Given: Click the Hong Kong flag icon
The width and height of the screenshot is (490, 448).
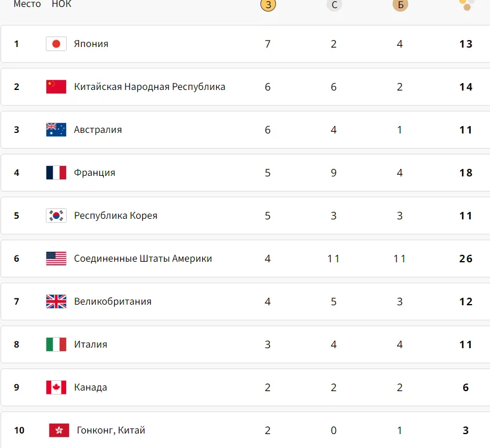Looking at the screenshot, I should tap(59, 430).
